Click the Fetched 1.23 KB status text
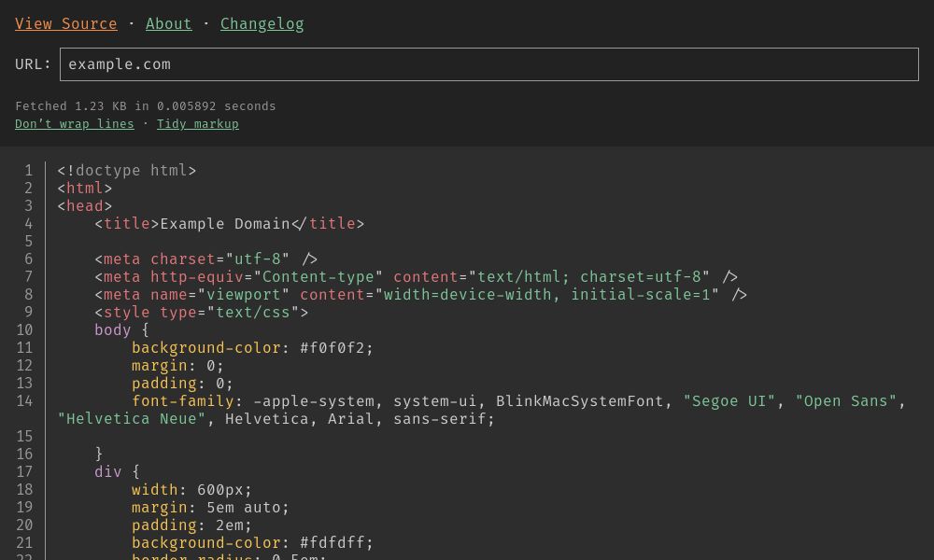934x560 pixels. click(x=145, y=105)
